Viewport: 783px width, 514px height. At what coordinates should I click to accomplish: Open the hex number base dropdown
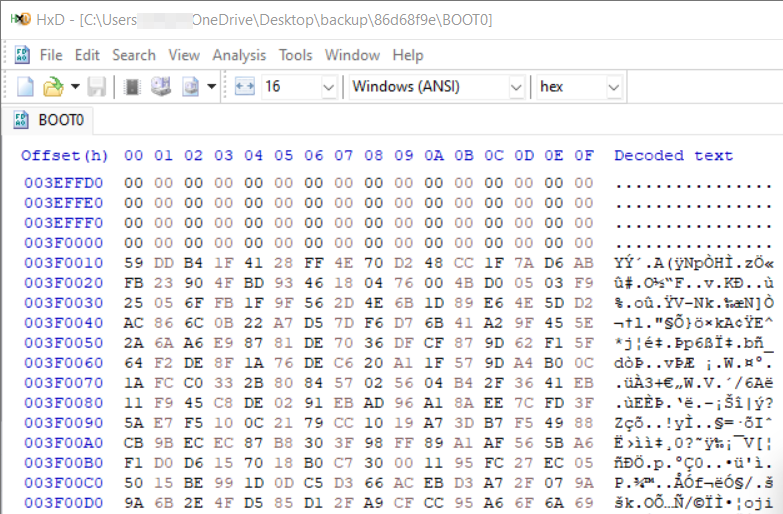tap(579, 87)
